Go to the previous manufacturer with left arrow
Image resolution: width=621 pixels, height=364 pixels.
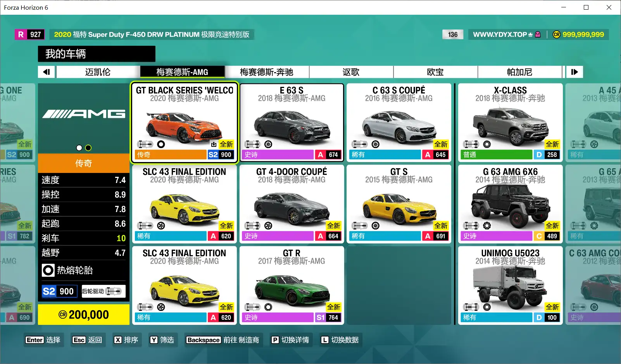(x=47, y=72)
